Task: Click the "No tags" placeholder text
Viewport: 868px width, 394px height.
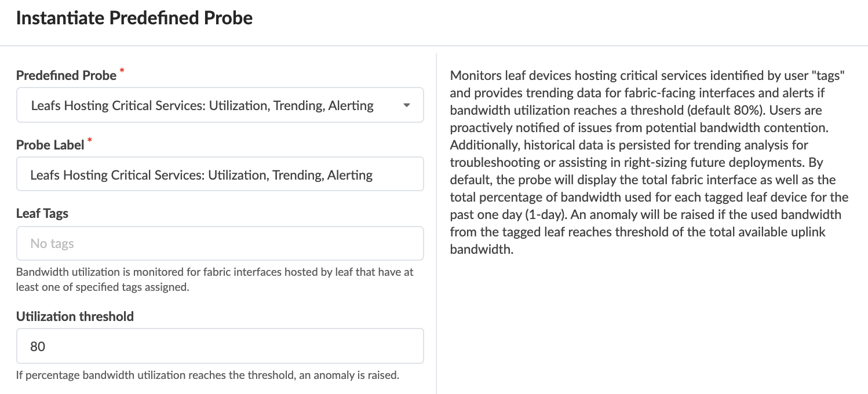Action: pos(52,244)
